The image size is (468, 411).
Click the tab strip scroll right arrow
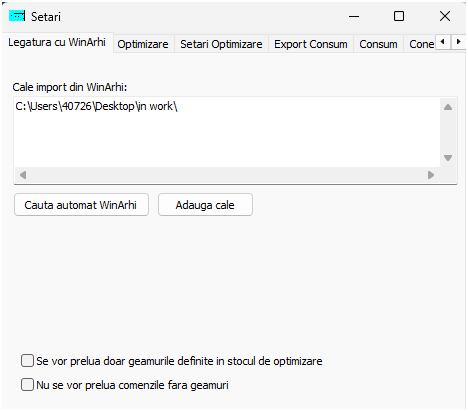(458, 42)
